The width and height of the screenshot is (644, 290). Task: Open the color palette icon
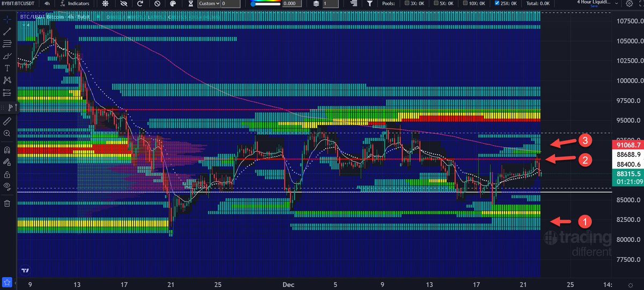(x=173, y=4)
